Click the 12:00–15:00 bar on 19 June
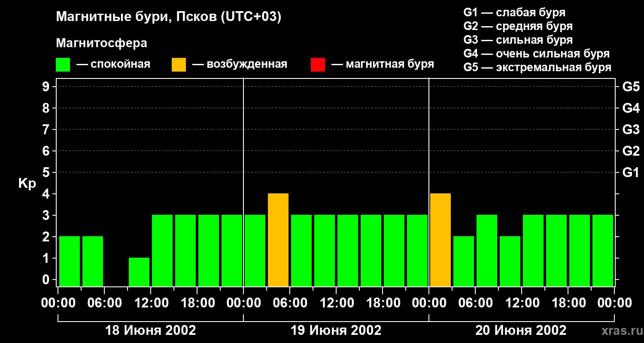Screen dimensions: 644x343 coord(348,251)
